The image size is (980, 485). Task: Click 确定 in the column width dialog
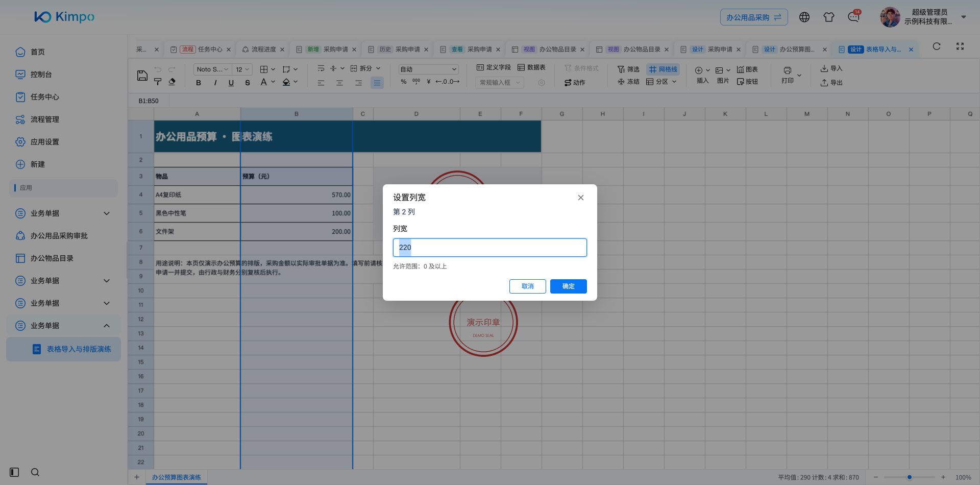click(569, 286)
